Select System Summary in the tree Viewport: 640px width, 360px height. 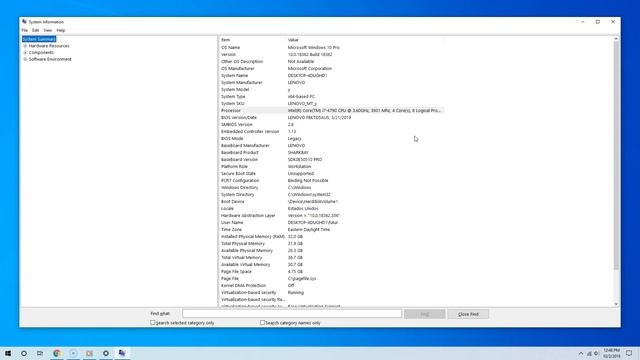point(39,39)
